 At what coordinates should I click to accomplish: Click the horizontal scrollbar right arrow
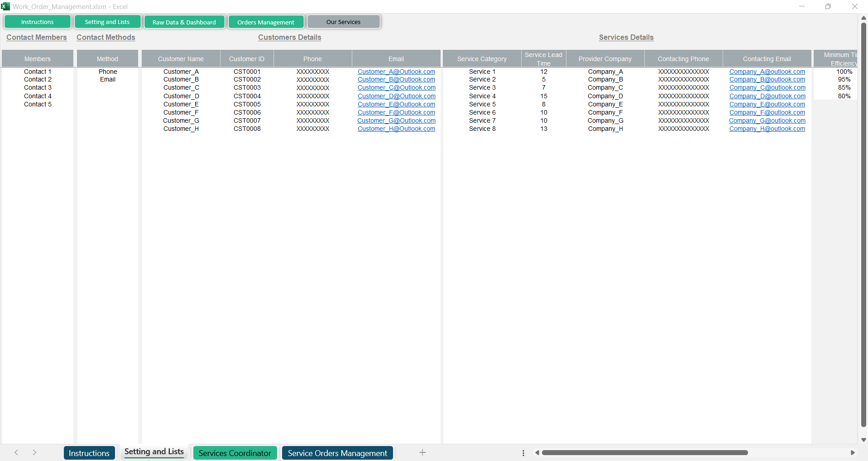[853, 452]
